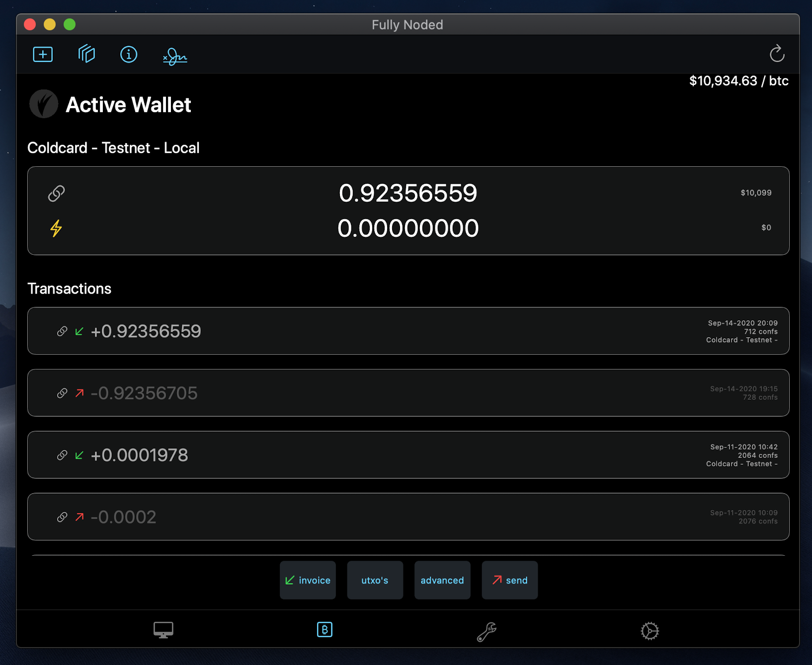Image resolution: width=812 pixels, height=665 pixels.
Task: Open the +0.0001978 transaction row
Action: coord(408,455)
